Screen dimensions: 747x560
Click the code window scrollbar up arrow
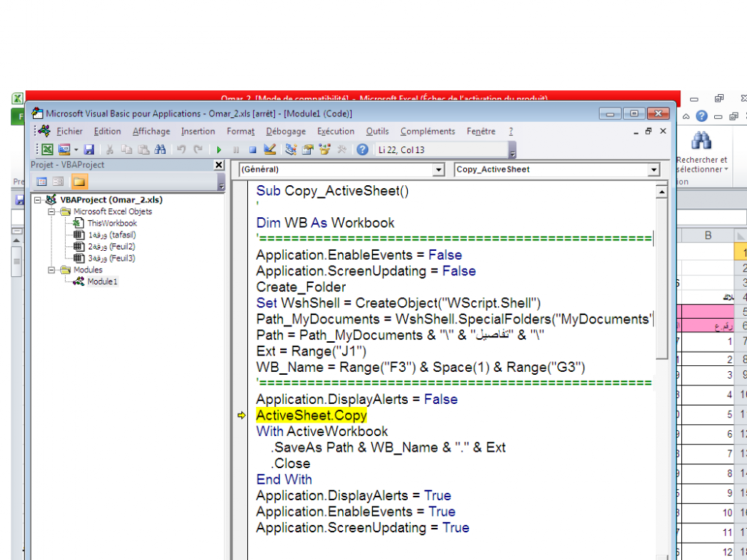click(661, 191)
